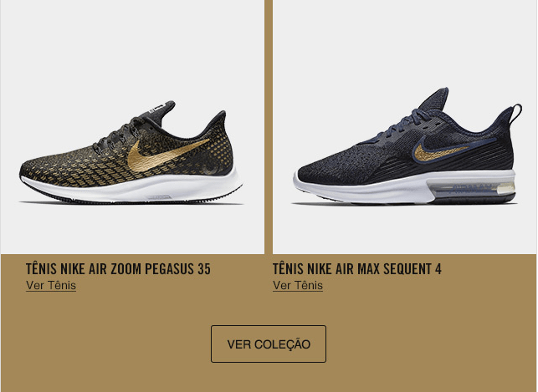Image resolution: width=538 pixels, height=392 pixels.
Task: Select the Tênis Nike Air Max Sequent 4 title
Action: (x=356, y=269)
